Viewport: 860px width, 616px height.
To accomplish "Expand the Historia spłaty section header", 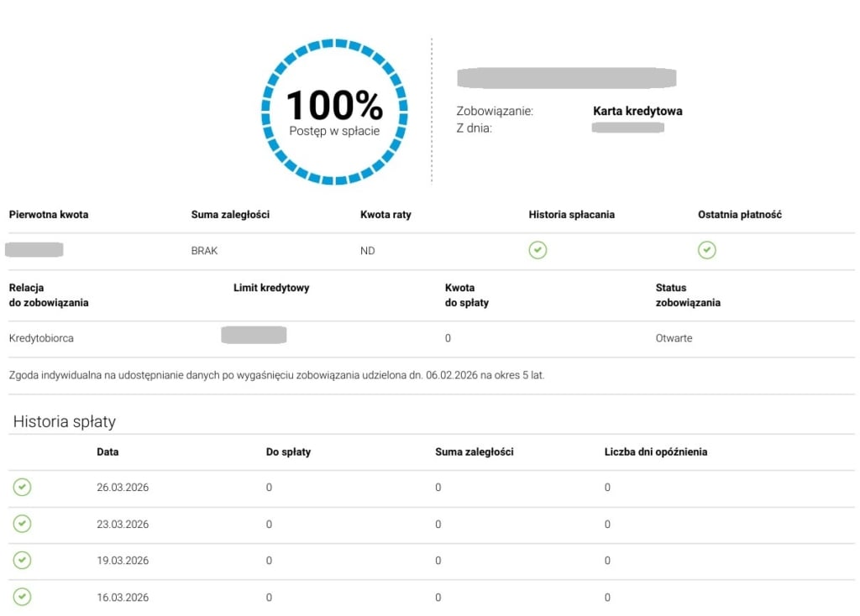I will [x=65, y=421].
